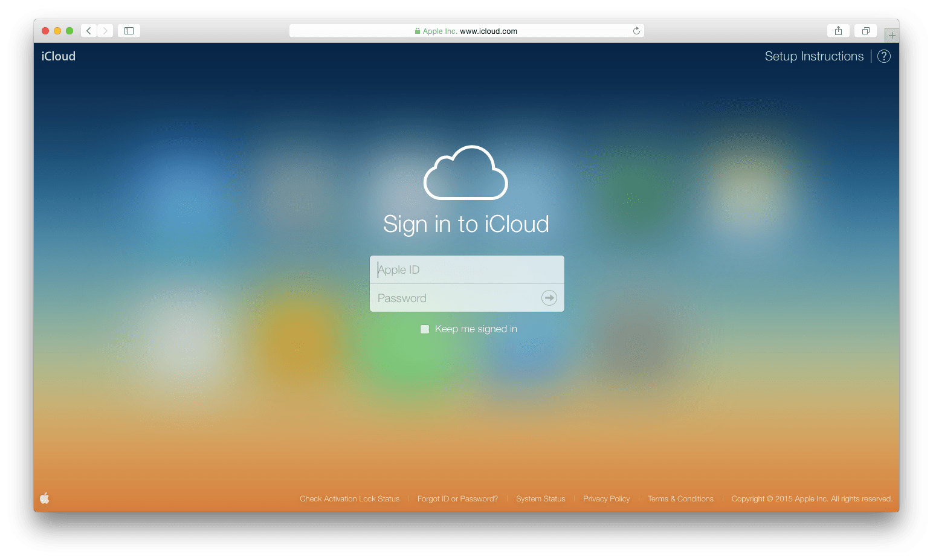933x560 pixels.
Task: Submit sign-in with arrow button
Action: [549, 298]
